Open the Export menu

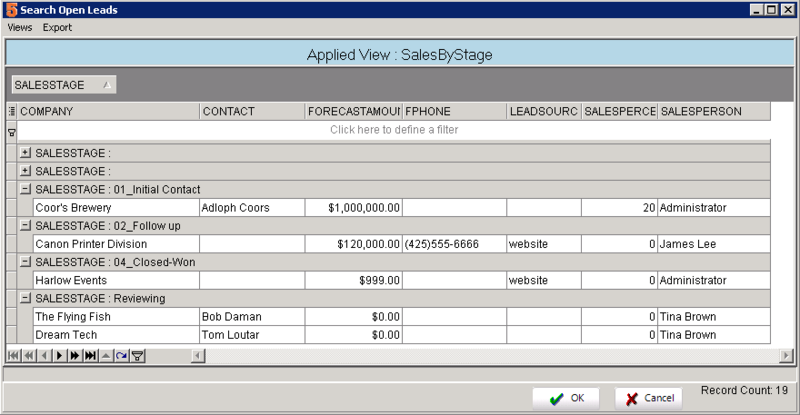(x=57, y=27)
